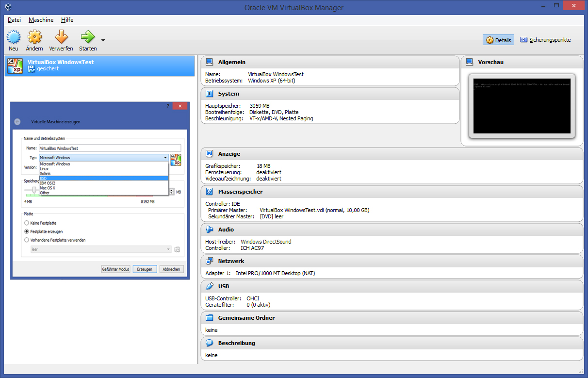Click the Massenspeicher section disk icon
The width and height of the screenshot is (588, 378).
[x=209, y=192]
